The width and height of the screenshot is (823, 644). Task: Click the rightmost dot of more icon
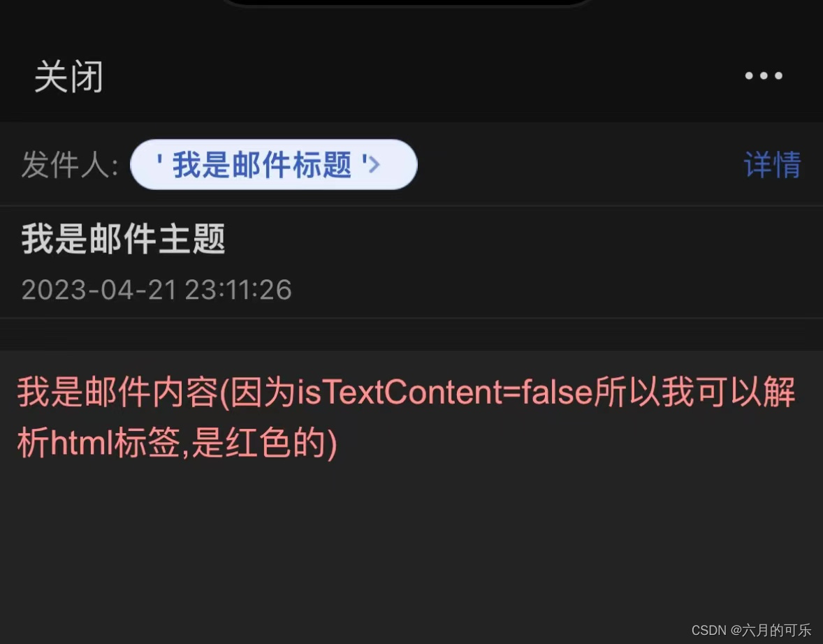tap(778, 75)
